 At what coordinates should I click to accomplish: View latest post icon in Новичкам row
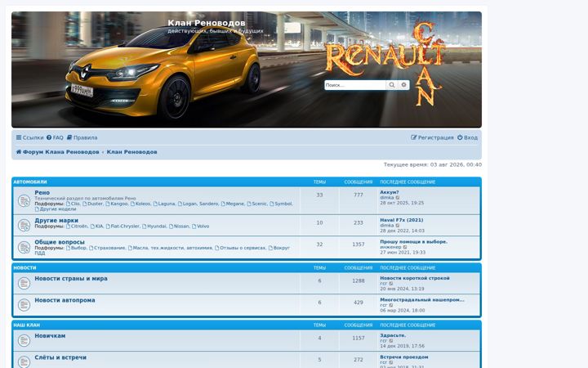tap(391, 340)
